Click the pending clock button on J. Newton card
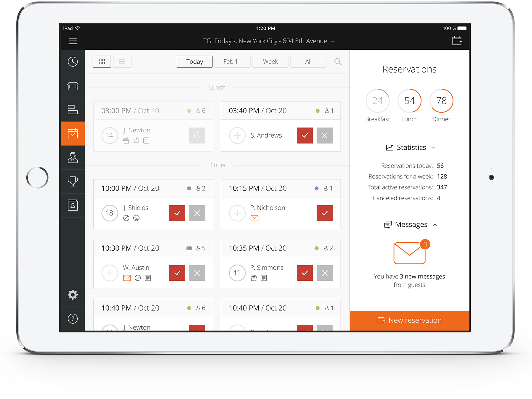This screenshot has width=532, height=399. (197, 135)
